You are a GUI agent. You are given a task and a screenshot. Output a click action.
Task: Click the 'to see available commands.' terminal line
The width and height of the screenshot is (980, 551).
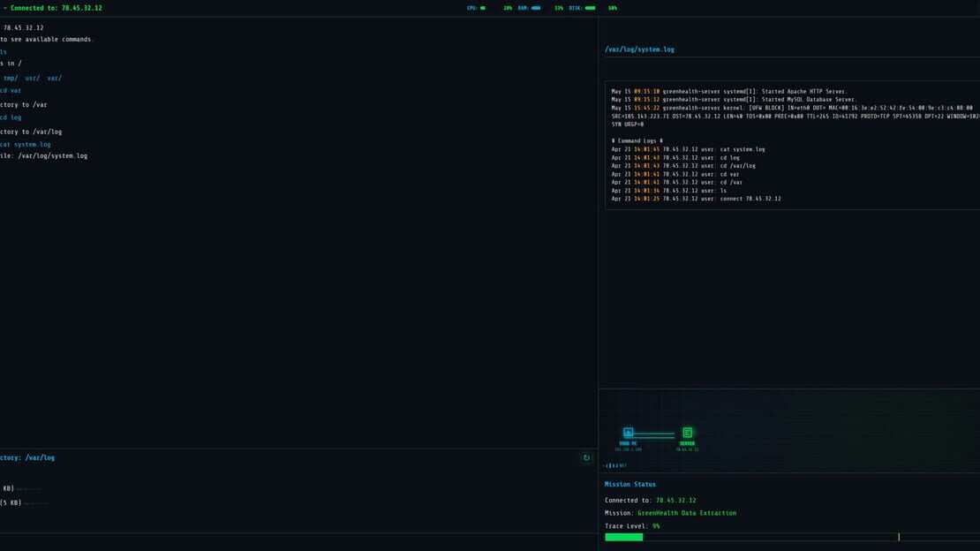tap(47, 40)
